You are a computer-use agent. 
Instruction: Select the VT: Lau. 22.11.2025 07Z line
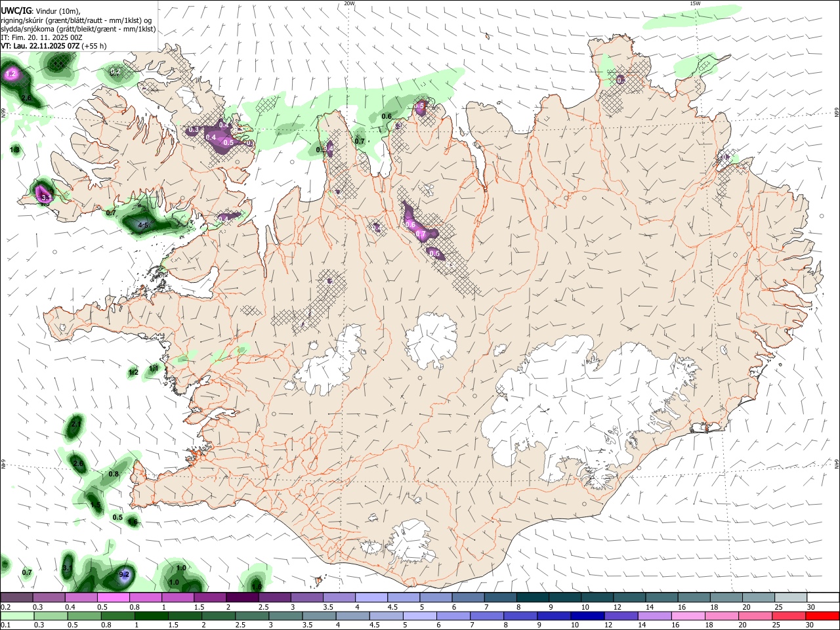tap(40, 46)
